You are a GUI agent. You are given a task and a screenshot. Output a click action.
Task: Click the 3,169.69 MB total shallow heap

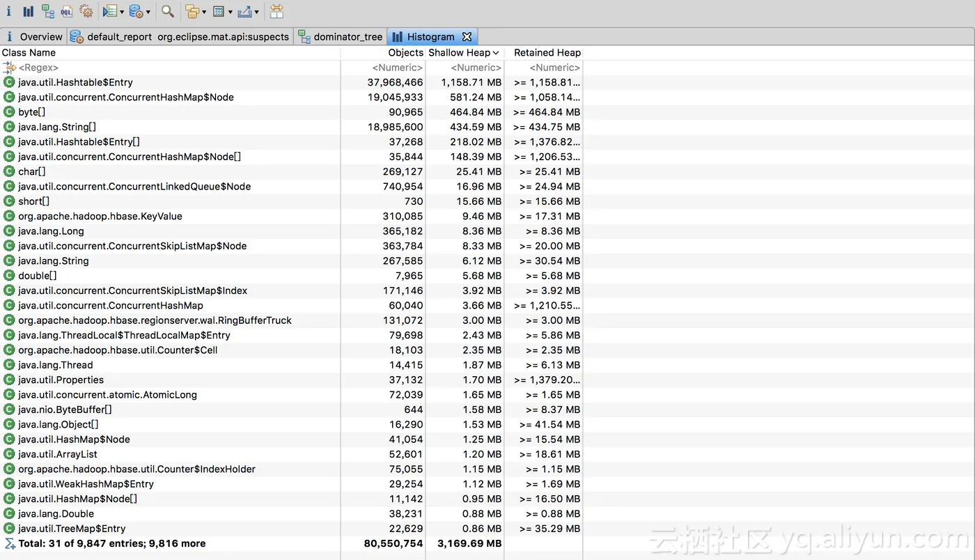click(469, 543)
